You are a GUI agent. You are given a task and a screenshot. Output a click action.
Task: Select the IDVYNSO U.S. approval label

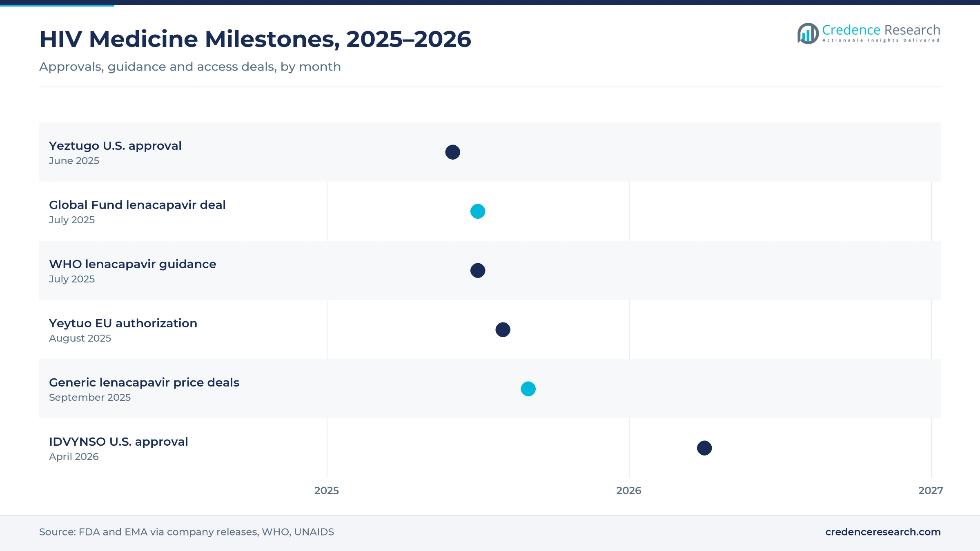pyautogui.click(x=118, y=442)
